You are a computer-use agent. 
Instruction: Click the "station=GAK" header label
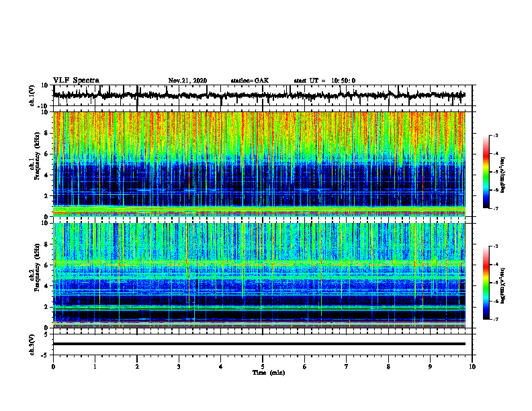[250, 81]
